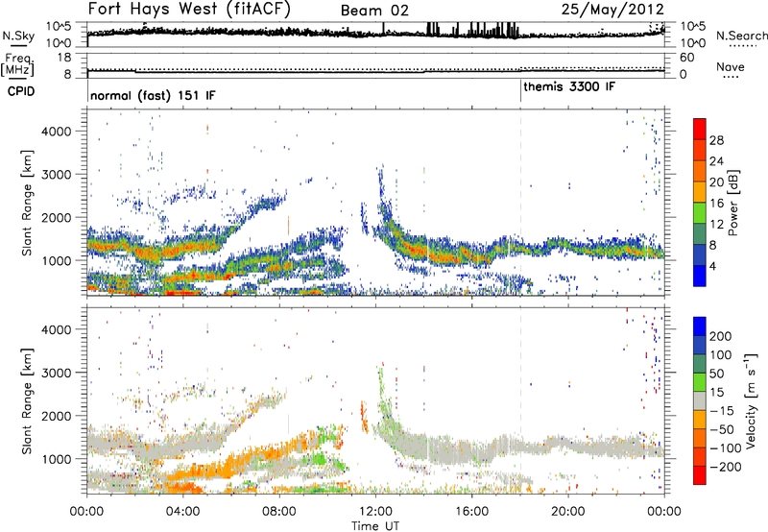Click the '12:00' time axis tick
The width and height of the screenshot is (768, 532).
(x=375, y=512)
